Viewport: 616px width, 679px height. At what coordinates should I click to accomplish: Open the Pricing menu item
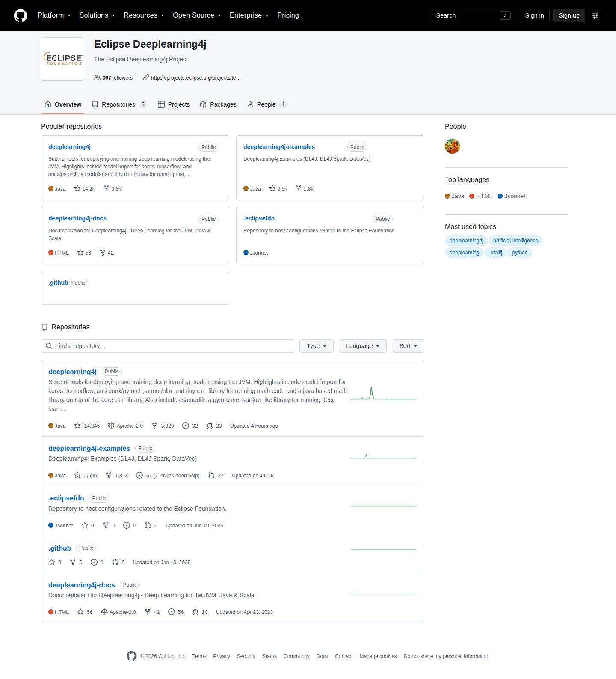(288, 15)
